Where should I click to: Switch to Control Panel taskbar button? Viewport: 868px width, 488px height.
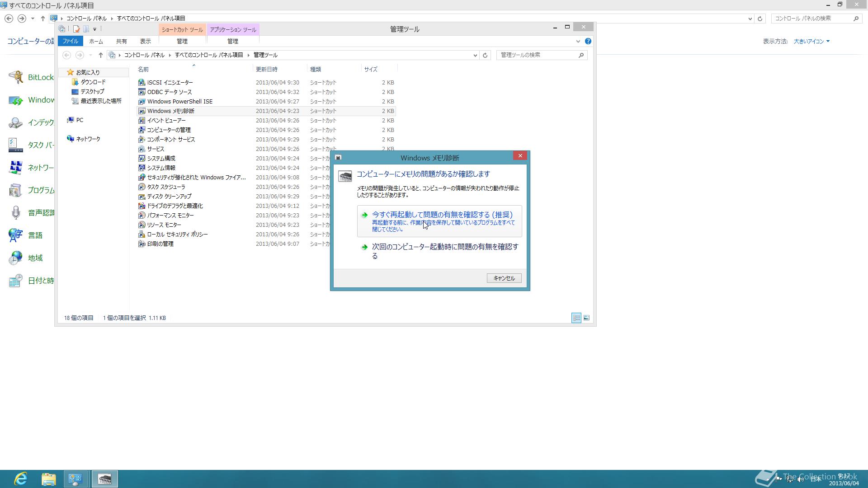(x=75, y=479)
